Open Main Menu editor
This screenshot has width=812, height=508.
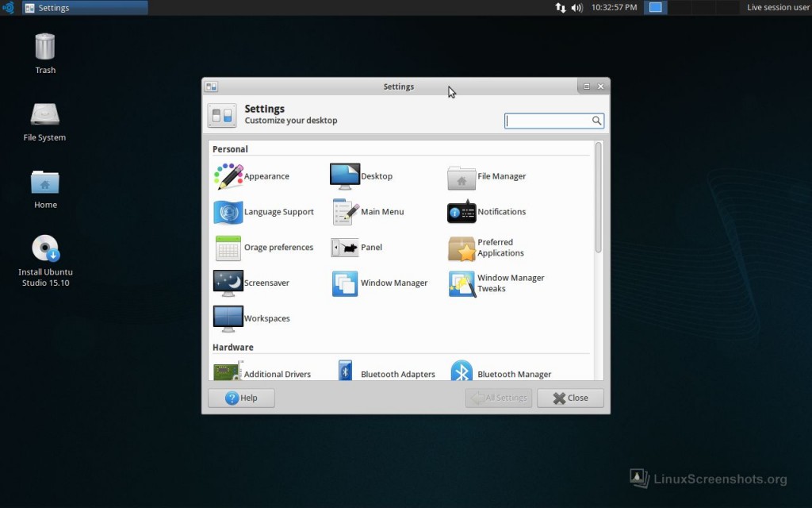tap(345, 212)
